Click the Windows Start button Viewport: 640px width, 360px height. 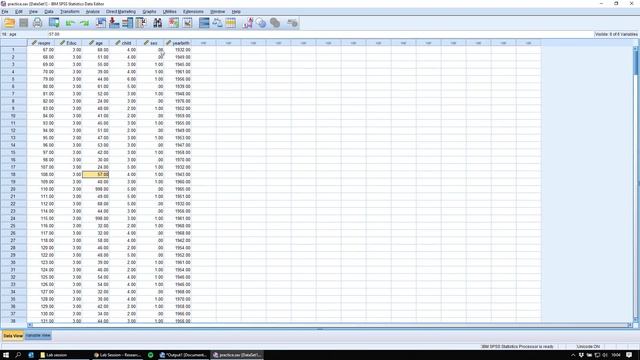coord(6,355)
